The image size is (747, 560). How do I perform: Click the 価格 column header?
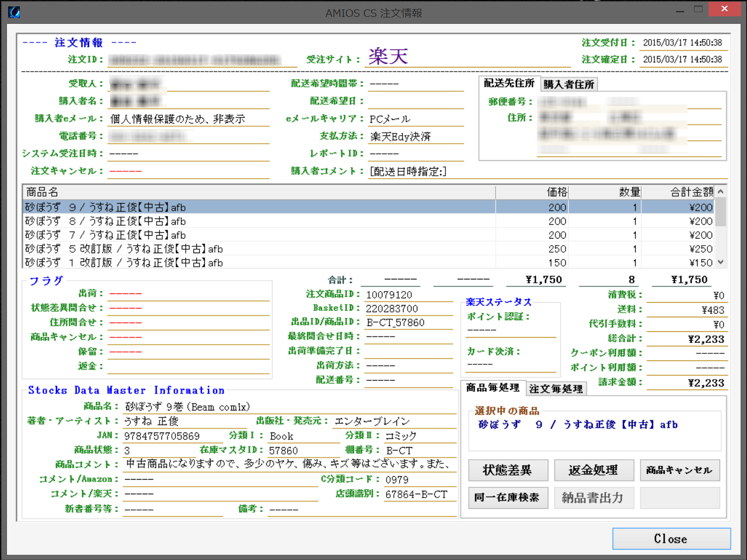coord(532,192)
